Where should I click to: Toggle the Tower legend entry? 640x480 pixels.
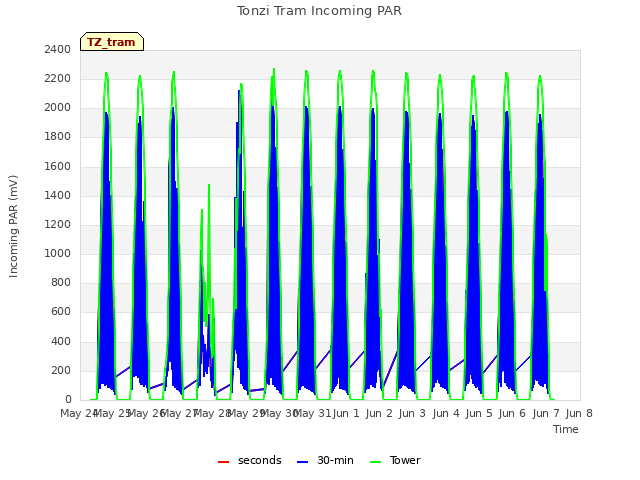(x=395, y=460)
